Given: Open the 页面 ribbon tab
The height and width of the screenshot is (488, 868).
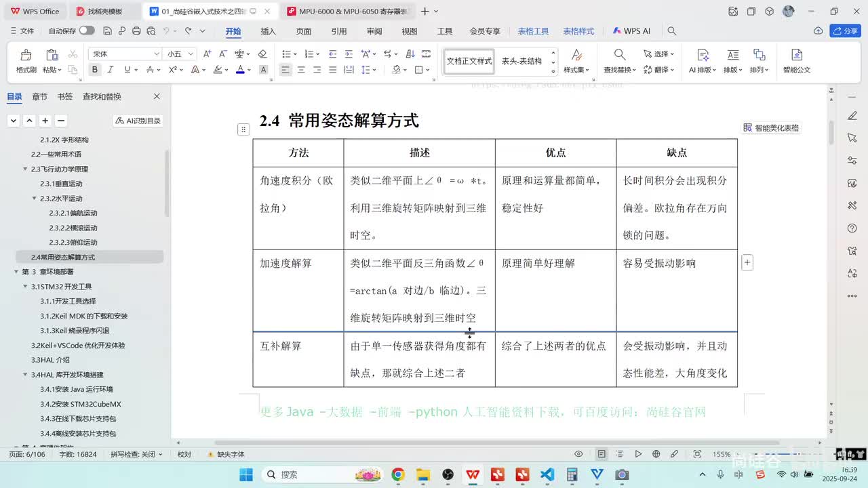Looking at the screenshot, I should (303, 31).
